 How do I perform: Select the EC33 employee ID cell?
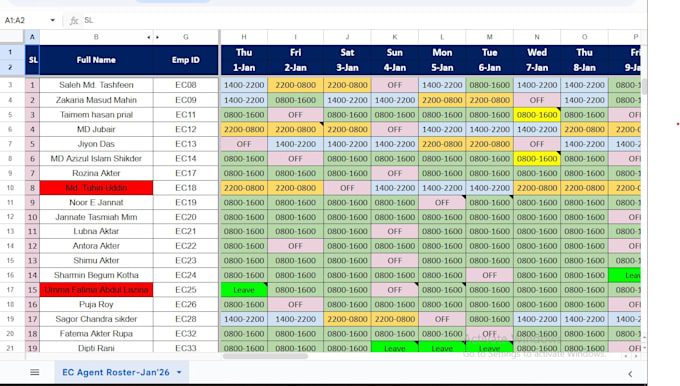186,348
